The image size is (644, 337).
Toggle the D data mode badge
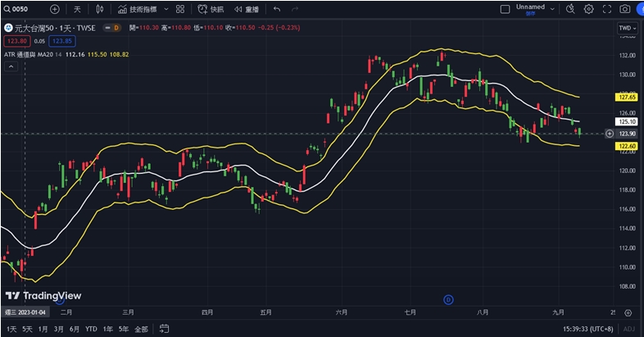116,28
